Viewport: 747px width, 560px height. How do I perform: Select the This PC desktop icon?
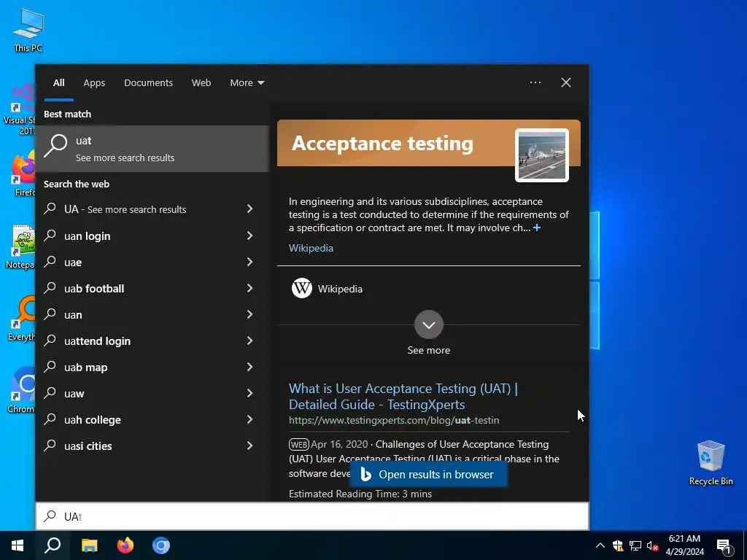click(28, 31)
